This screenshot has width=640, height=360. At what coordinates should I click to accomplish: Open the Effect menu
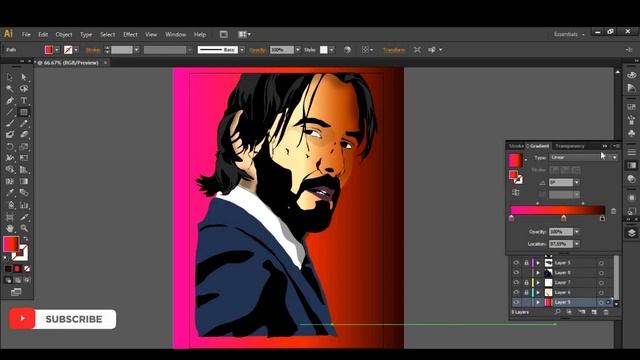coord(130,35)
